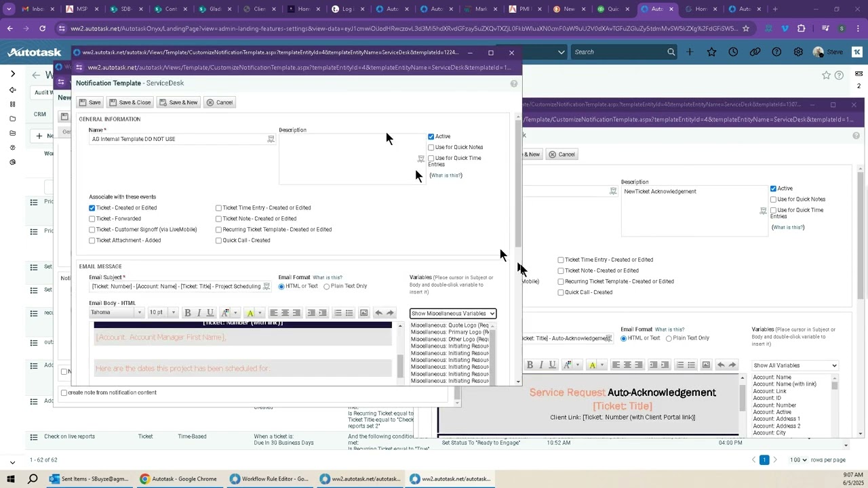This screenshot has height=488, width=868.
Task: Open Show All Variables dropdown in background window
Action: pos(795,365)
